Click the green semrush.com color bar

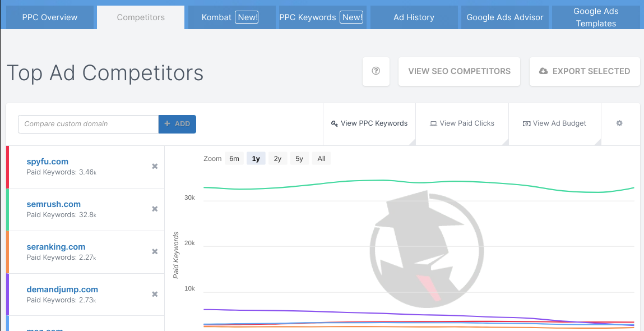[x=7, y=210]
